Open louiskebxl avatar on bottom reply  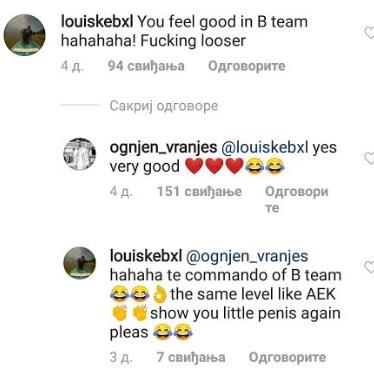point(80,263)
